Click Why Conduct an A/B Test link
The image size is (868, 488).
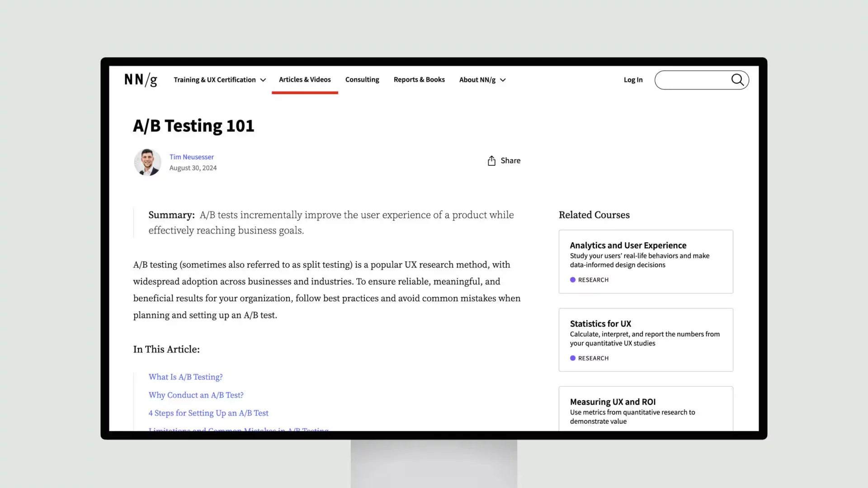[x=196, y=394]
